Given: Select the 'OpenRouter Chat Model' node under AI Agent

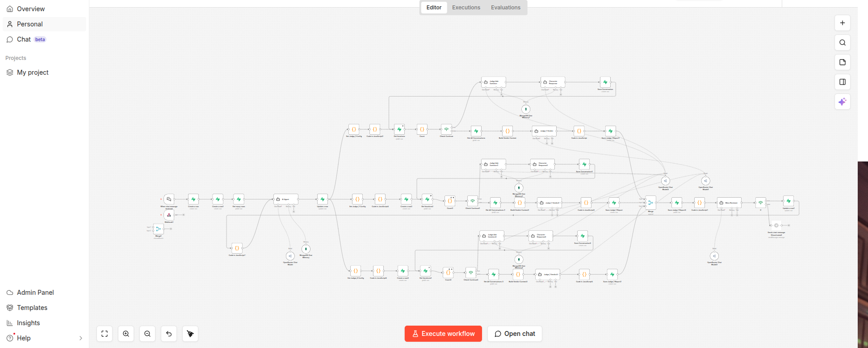Looking at the screenshot, I should tap(290, 256).
